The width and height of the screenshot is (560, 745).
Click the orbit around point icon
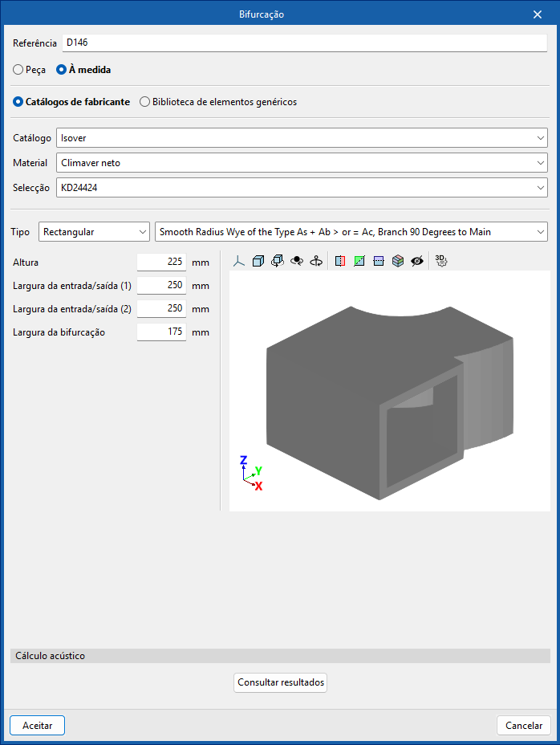click(297, 261)
